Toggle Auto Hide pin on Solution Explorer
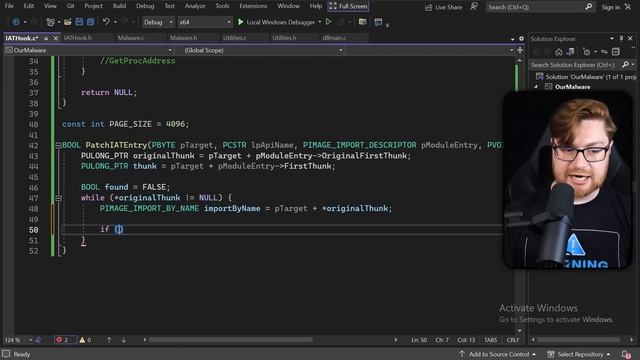 pos(621,38)
